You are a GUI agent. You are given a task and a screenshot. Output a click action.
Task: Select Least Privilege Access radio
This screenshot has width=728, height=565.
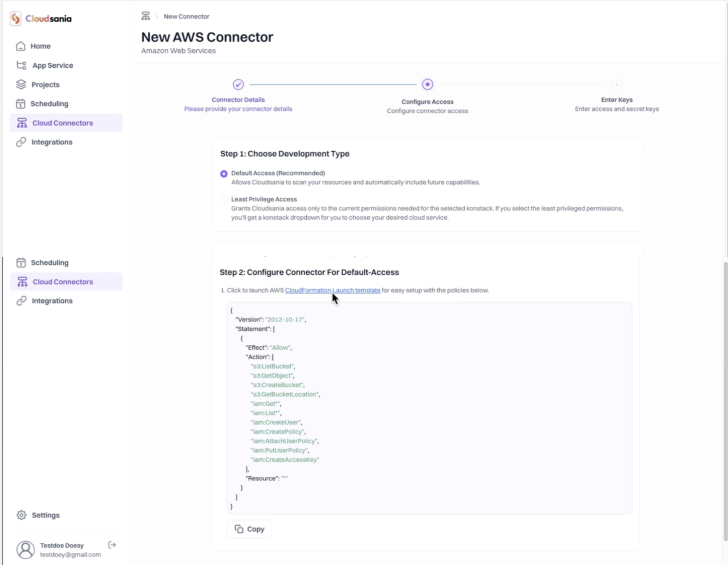[224, 200]
